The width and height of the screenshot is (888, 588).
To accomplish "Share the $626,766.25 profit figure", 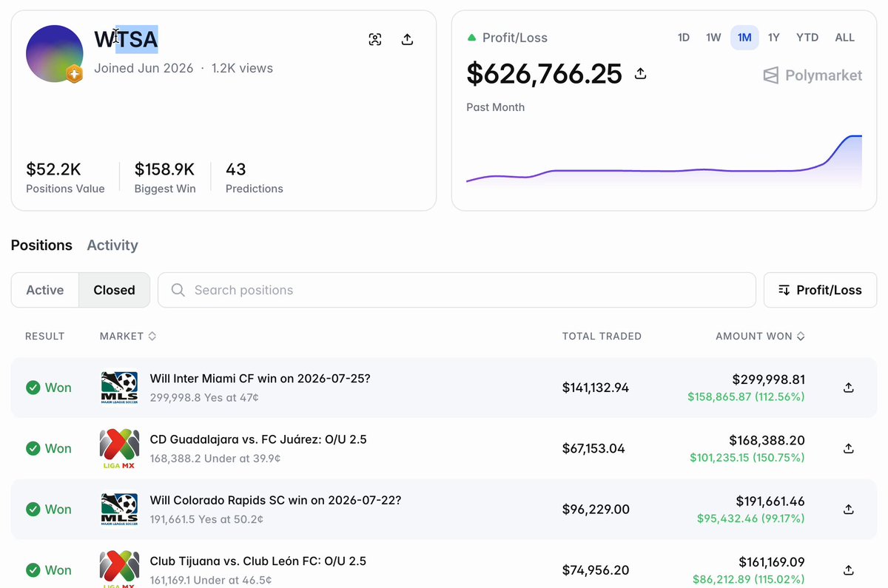I will coord(641,74).
